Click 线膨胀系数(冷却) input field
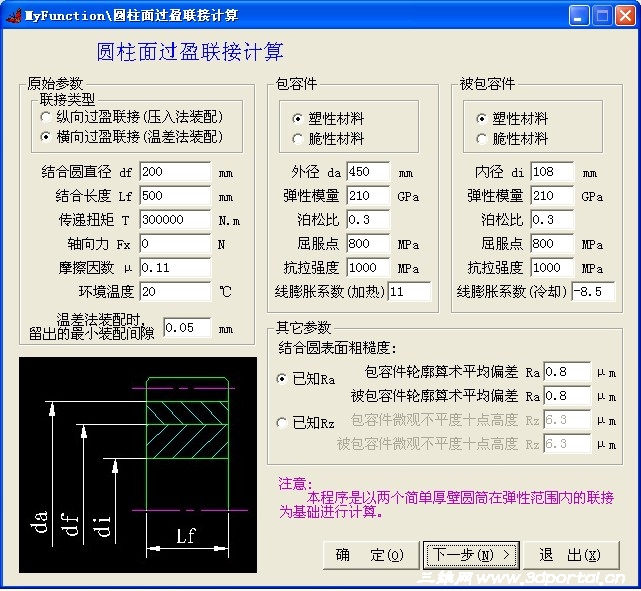This screenshot has height=591, width=641. 593,292
